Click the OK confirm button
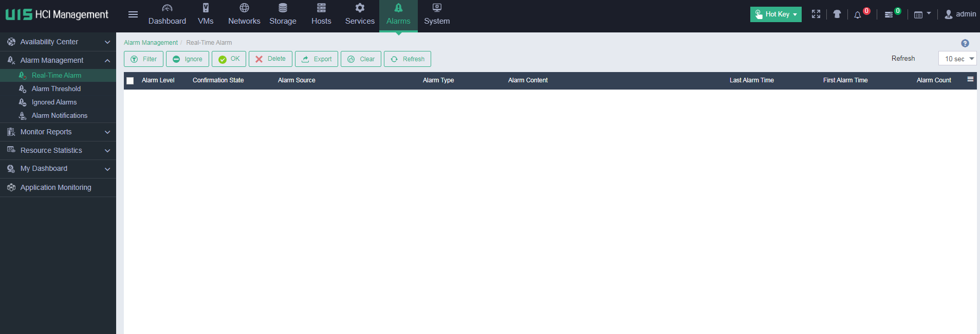 [229, 59]
